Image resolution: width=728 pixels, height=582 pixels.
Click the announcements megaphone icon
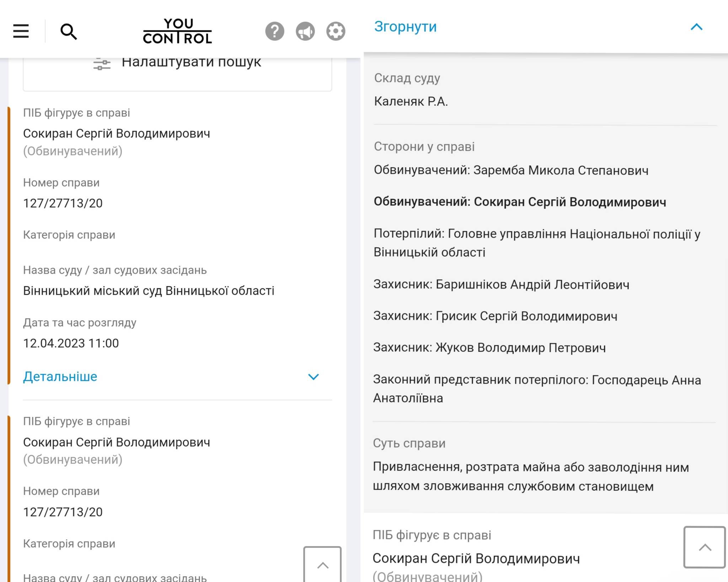(305, 31)
